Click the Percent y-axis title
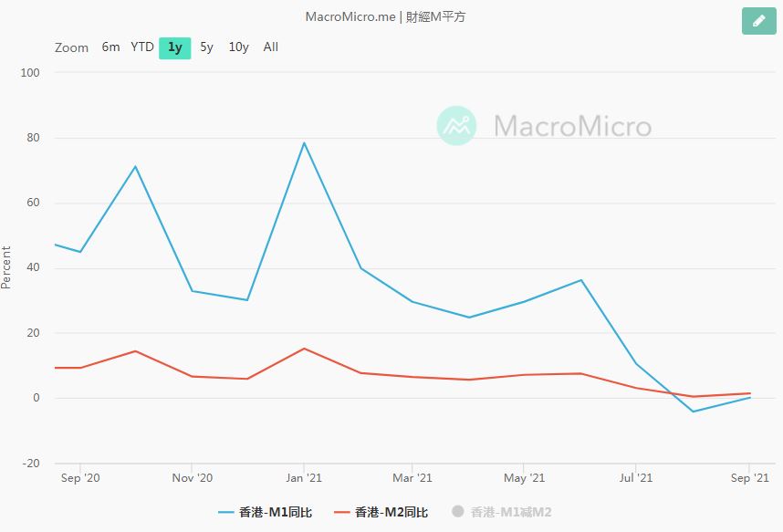 point(7,267)
